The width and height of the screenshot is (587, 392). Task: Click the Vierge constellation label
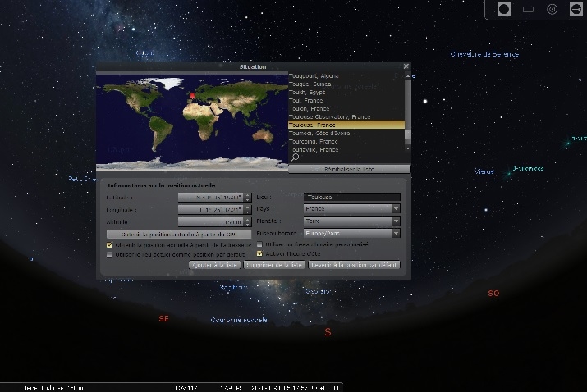(484, 171)
